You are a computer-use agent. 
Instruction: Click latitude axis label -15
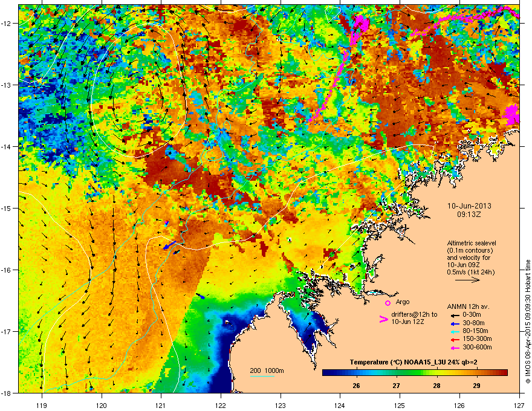click(7, 208)
